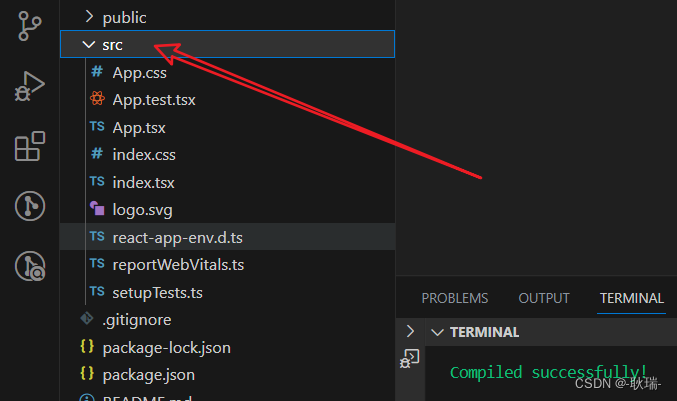Screen dimensions: 677x401
Task: Click the TS icon beside setupTests.ts
Action: point(97,291)
